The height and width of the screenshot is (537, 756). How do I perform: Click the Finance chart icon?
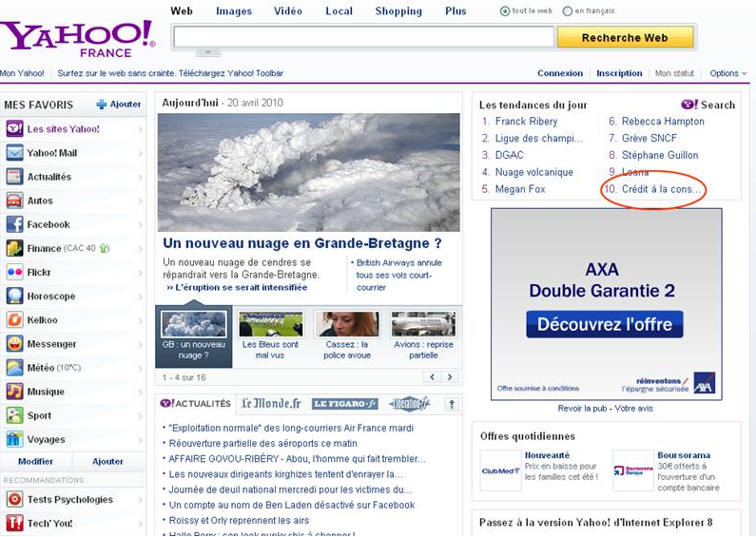(14, 248)
